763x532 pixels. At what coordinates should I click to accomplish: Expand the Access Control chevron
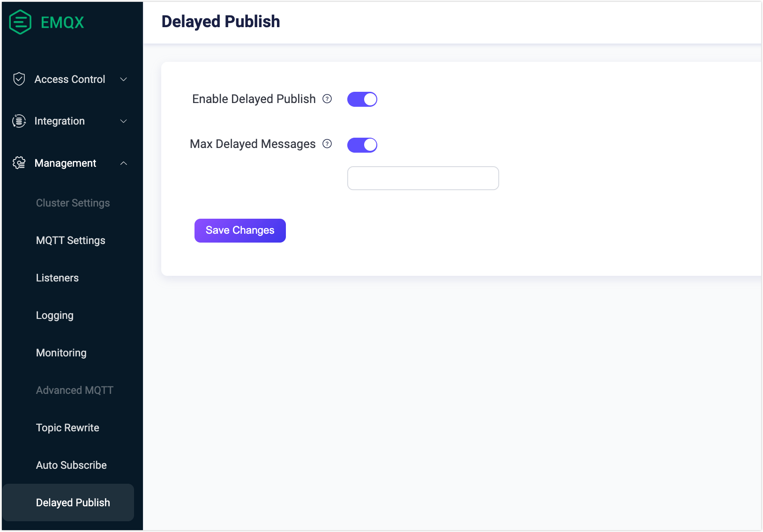click(124, 79)
